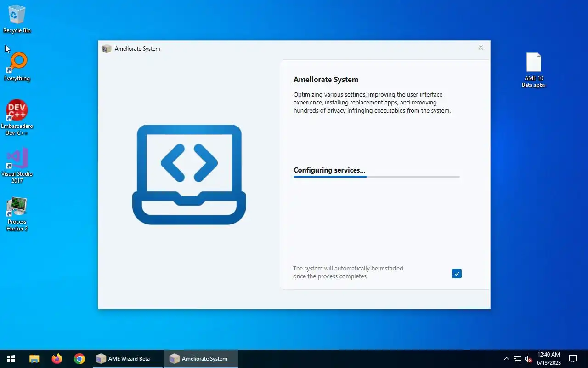Open the network status tray icon
588x368 pixels.
coord(518,359)
